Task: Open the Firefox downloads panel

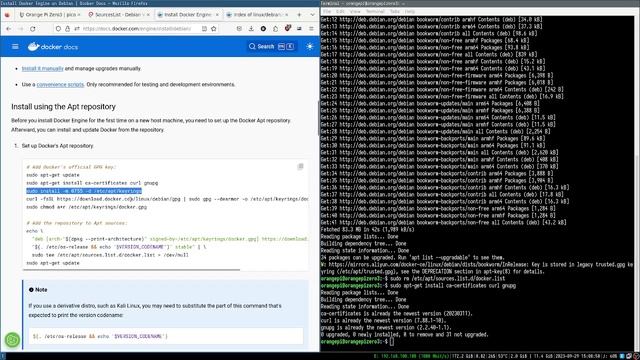Action: [251, 29]
